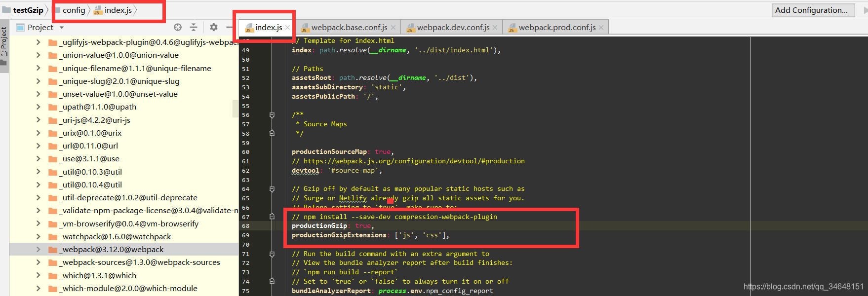Click the productionGzip true value
The width and height of the screenshot is (868, 296).
tap(363, 226)
